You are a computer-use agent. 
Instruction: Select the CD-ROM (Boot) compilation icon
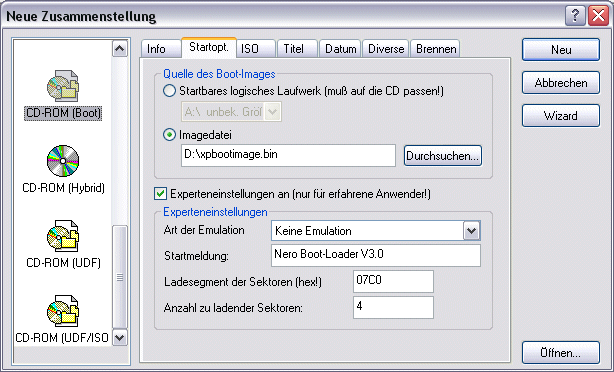[x=63, y=86]
